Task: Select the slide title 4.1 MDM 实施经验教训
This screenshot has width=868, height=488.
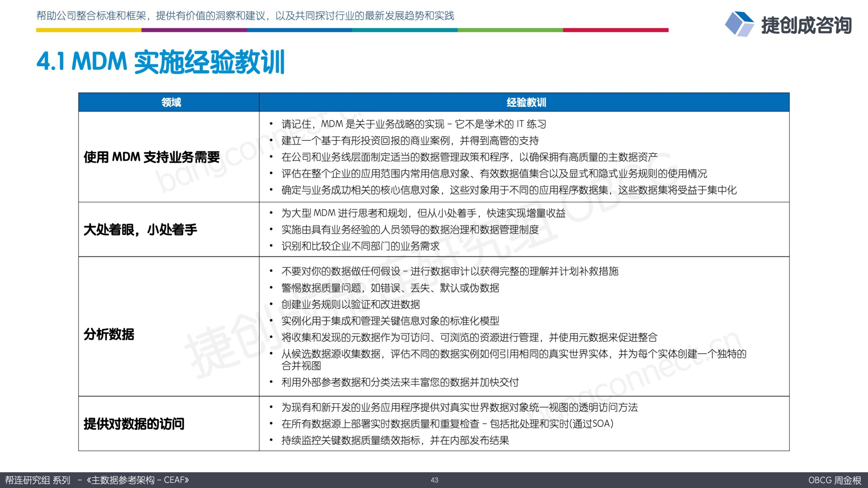Action: click(x=161, y=62)
